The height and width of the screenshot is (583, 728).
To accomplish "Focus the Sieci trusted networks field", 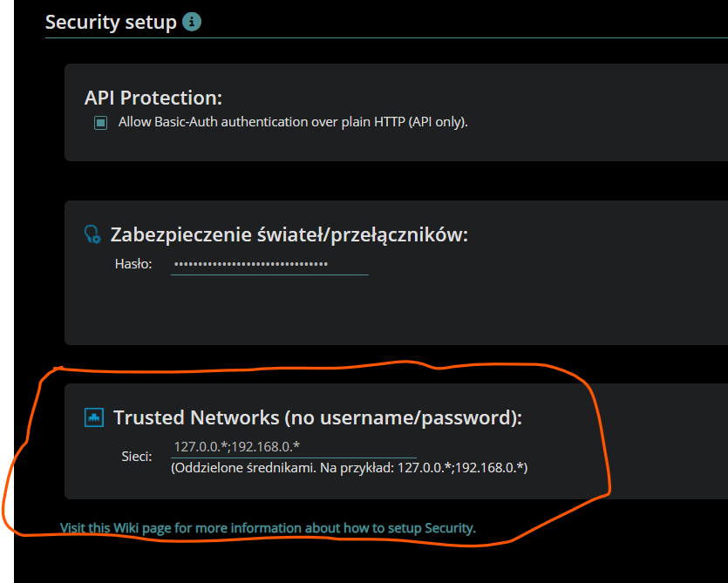I will pyautogui.click(x=294, y=447).
